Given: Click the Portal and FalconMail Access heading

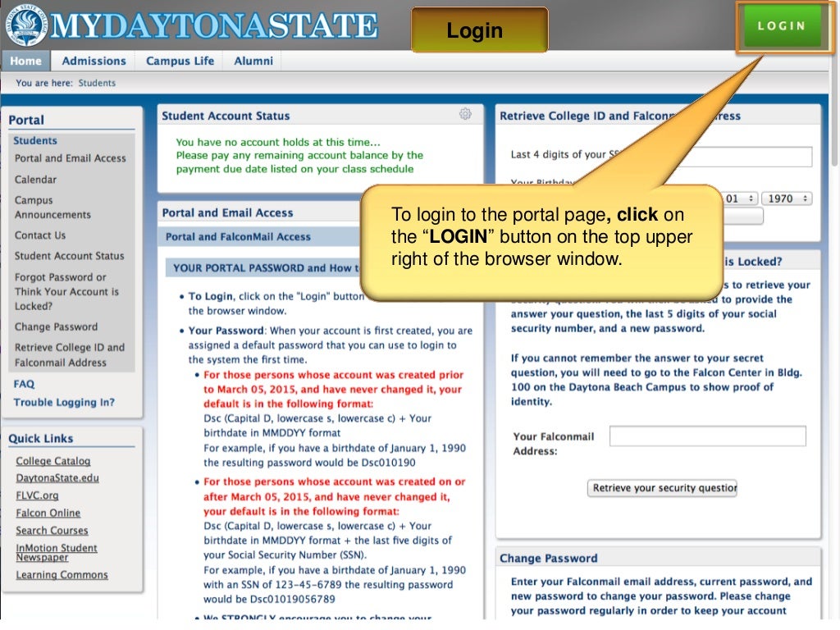Looking at the screenshot, I should [x=238, y=237].
